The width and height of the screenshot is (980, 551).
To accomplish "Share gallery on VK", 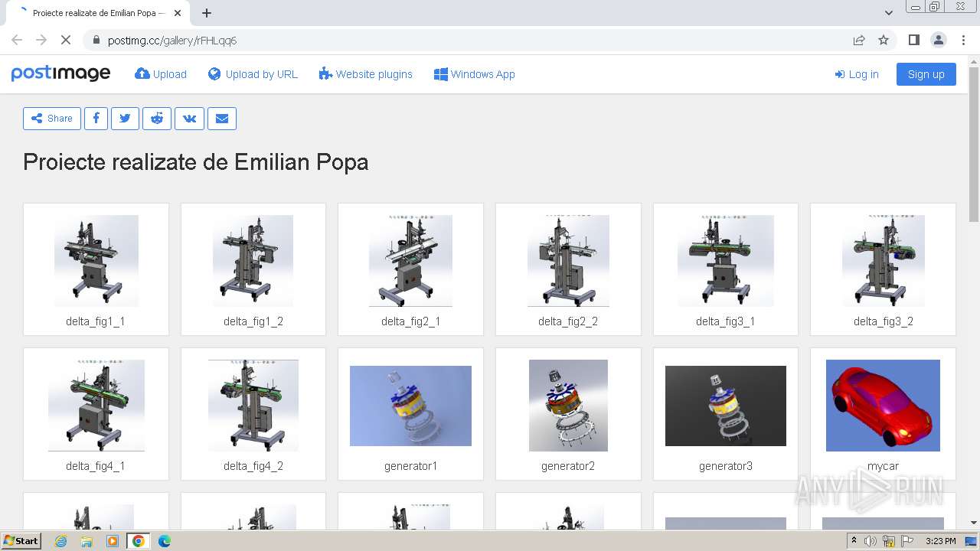I will click(189, 119).
